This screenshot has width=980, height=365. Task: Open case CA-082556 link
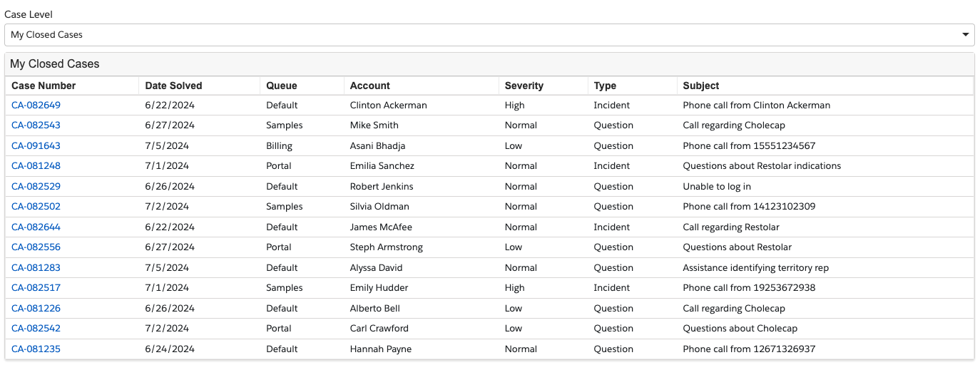click(x=36, y=247)
